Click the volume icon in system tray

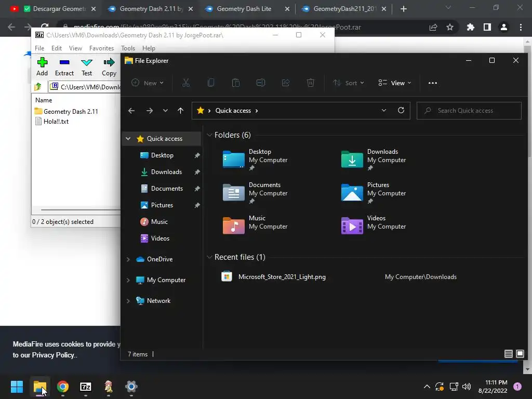point(467,387)
